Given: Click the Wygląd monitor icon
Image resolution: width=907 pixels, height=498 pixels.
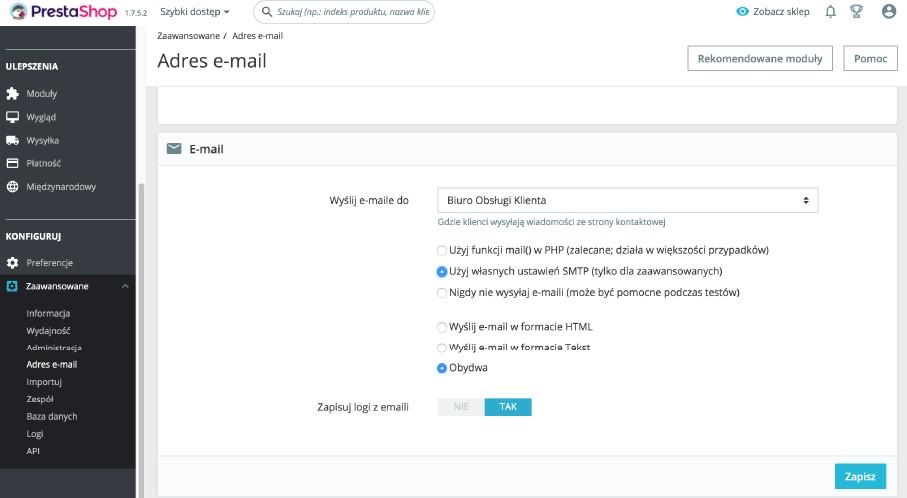Looking at the screenshot, I should pyautogui.click(x=13, y=117).
